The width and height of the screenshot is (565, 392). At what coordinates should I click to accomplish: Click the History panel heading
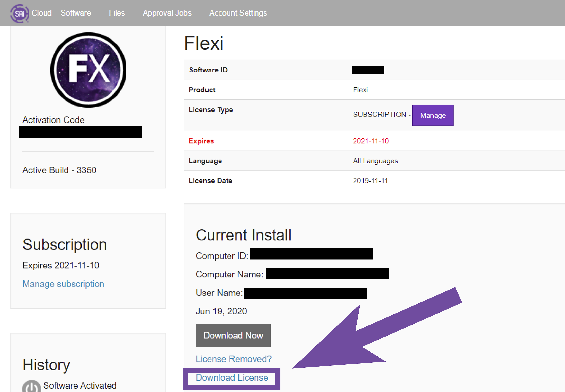[46, 365]
